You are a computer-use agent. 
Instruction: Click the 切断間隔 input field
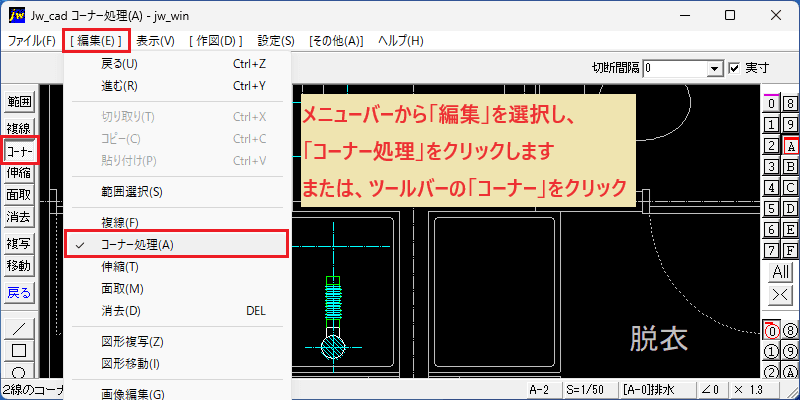pos(677,68)
